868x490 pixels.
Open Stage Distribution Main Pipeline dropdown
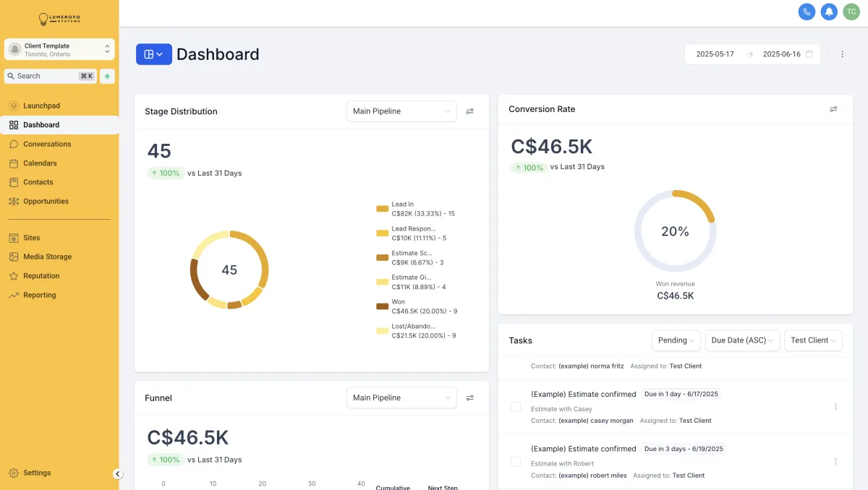[401, 111]
